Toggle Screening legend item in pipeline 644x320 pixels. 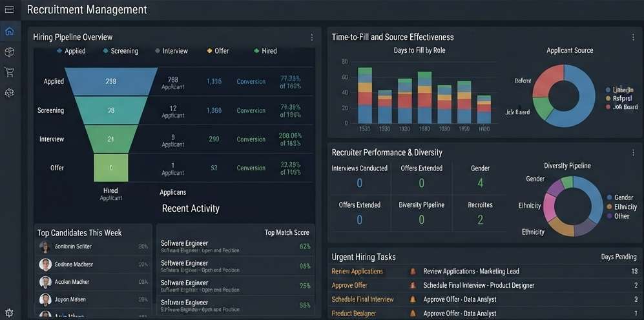[x=120, y=51]
